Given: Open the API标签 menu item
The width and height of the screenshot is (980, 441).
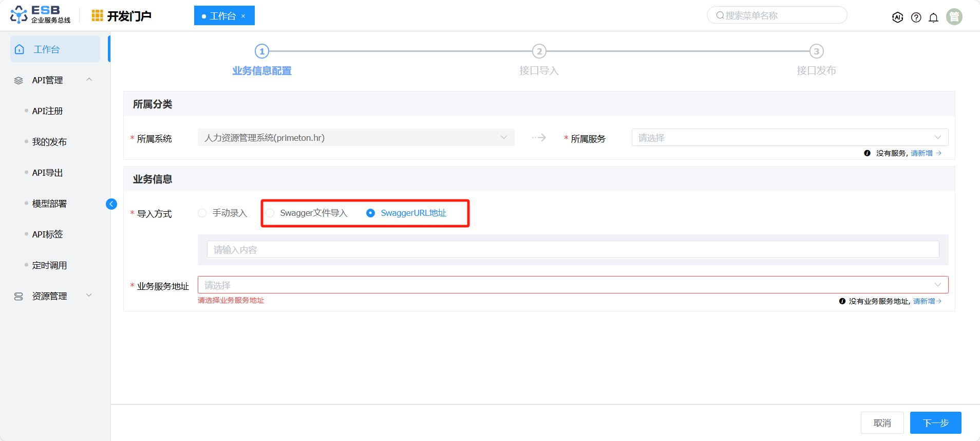Looking at the screenshot, I should pos(47,234).
